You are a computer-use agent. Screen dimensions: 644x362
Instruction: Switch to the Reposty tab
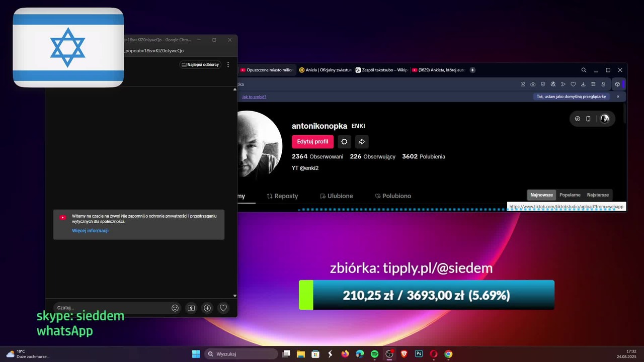tap(282, 196)
